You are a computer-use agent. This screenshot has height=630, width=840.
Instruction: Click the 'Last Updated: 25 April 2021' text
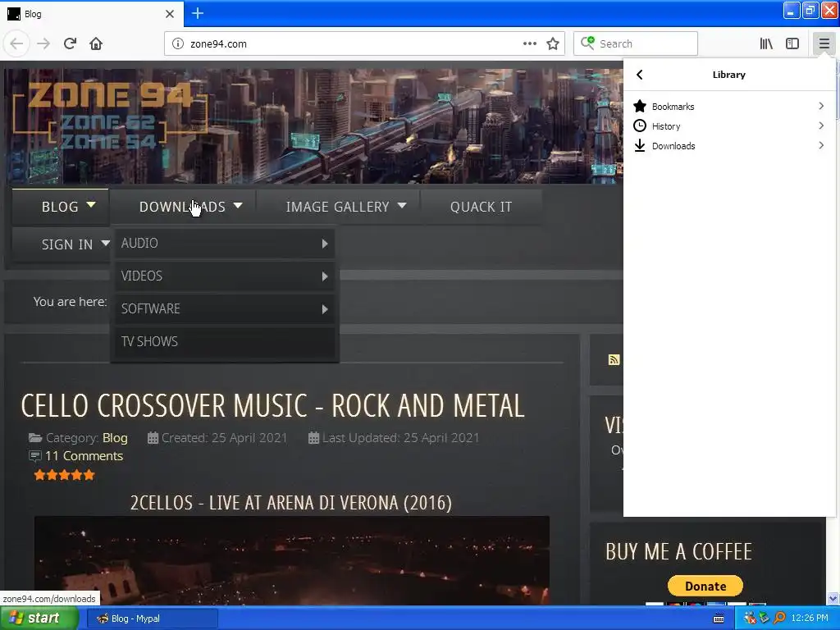tap(400, 438)
